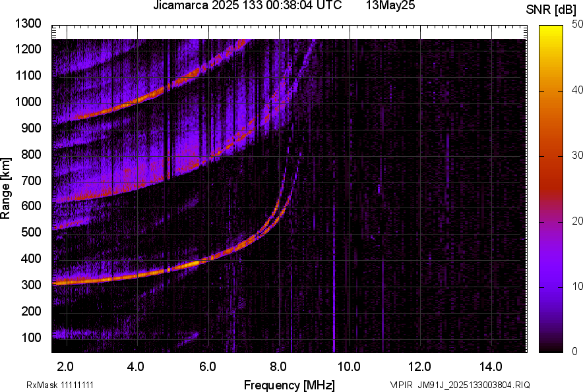The width and height of the screenshot is (583, 392).
Task: Click frequency tick label '6.0'
Action: click(208, 367)
